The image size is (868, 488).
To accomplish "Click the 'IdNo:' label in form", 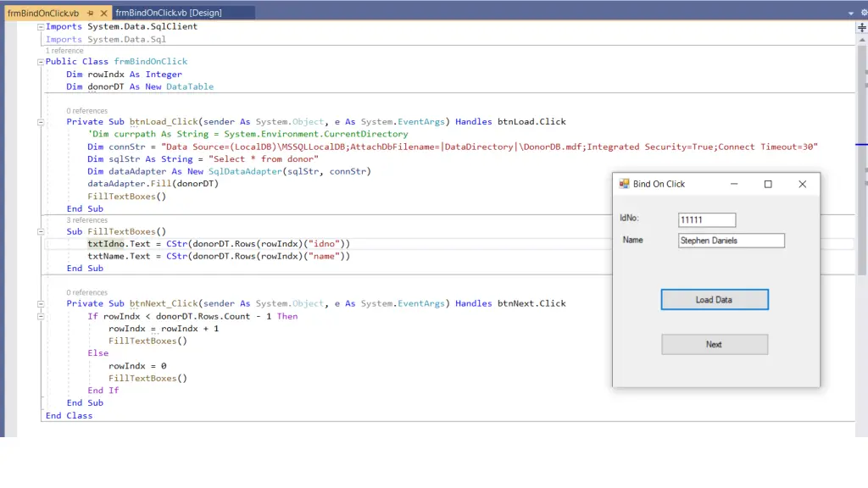I will pos(630,218).
